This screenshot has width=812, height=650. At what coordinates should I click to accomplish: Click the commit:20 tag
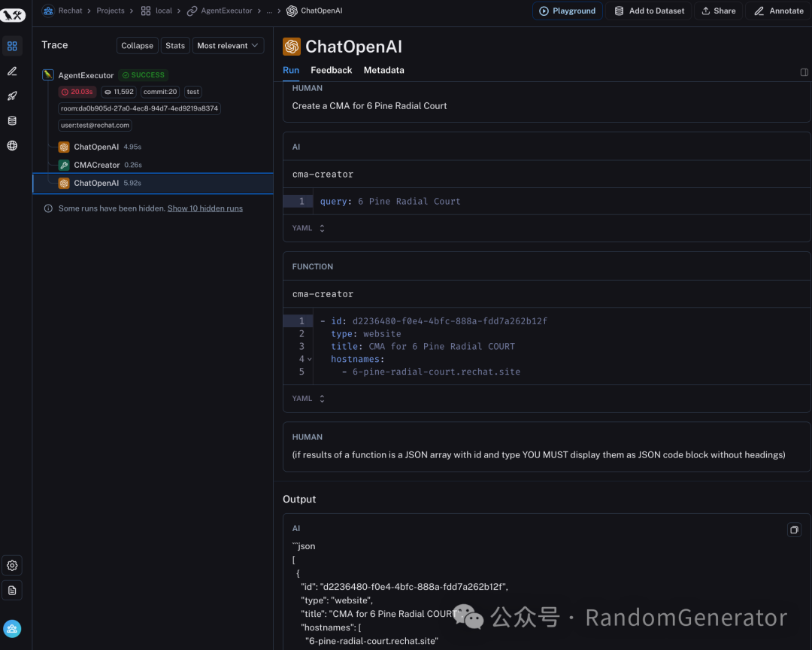(160, 92)
